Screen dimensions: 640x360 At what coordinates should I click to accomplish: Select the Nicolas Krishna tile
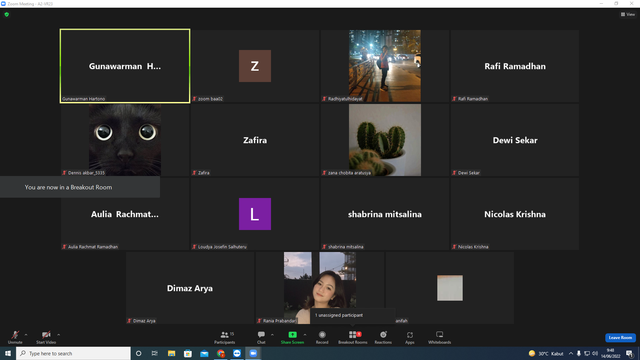(x=515, y=214)
